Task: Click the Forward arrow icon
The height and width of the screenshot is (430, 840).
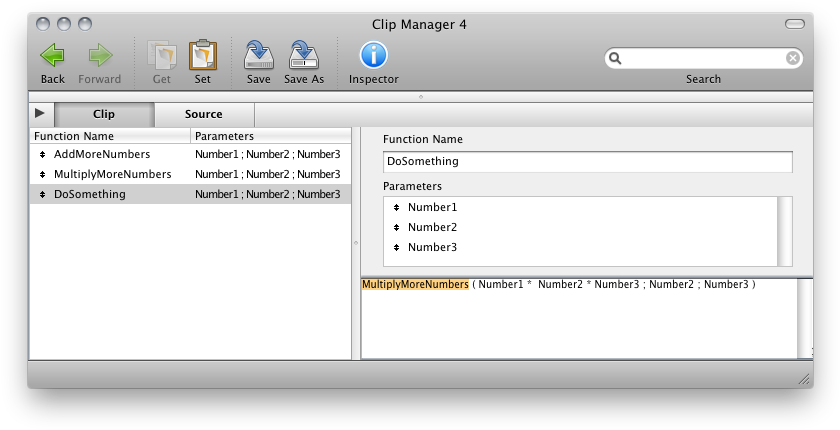Action: [x=100, y=56]
